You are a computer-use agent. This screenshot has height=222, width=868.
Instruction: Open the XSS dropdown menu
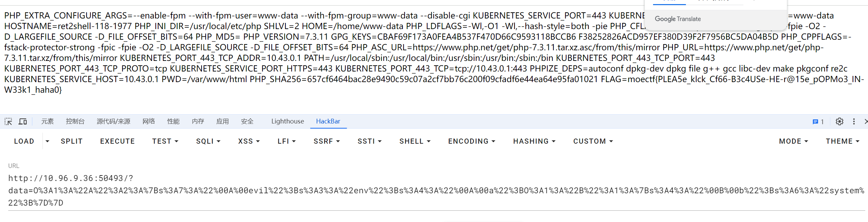pyautogui.click(x=249, y=141)
